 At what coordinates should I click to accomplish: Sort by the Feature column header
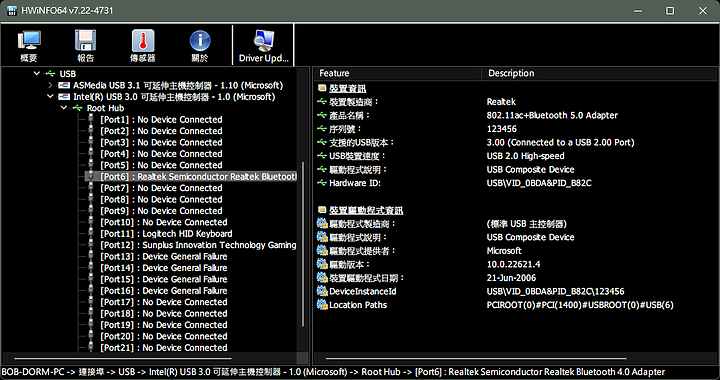coord(398,73)
